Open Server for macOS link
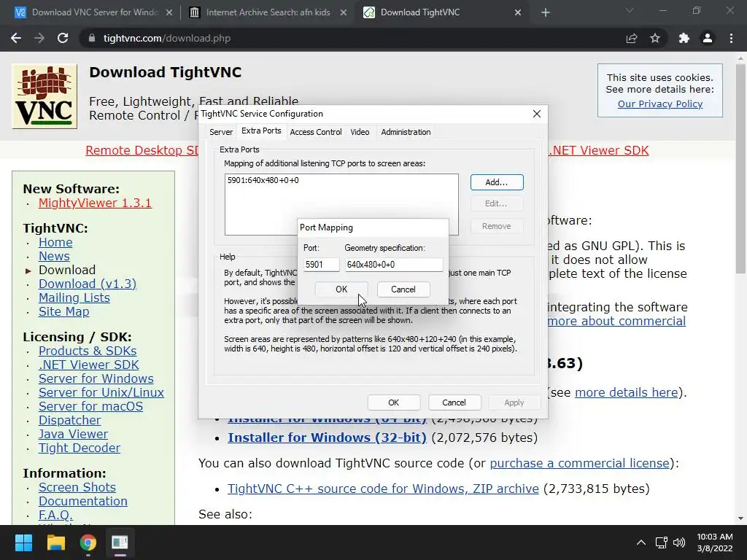The height and width of the screenshot is (560, 747). point(90,406)
